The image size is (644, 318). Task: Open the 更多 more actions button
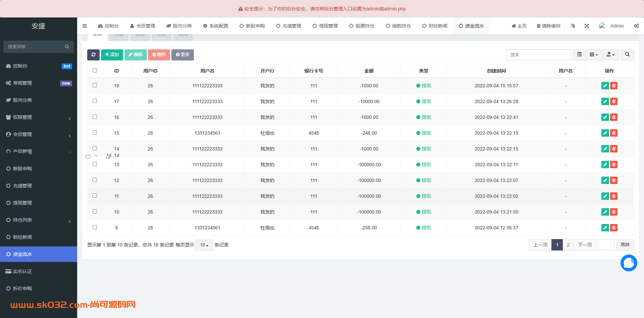click(182, 55)
